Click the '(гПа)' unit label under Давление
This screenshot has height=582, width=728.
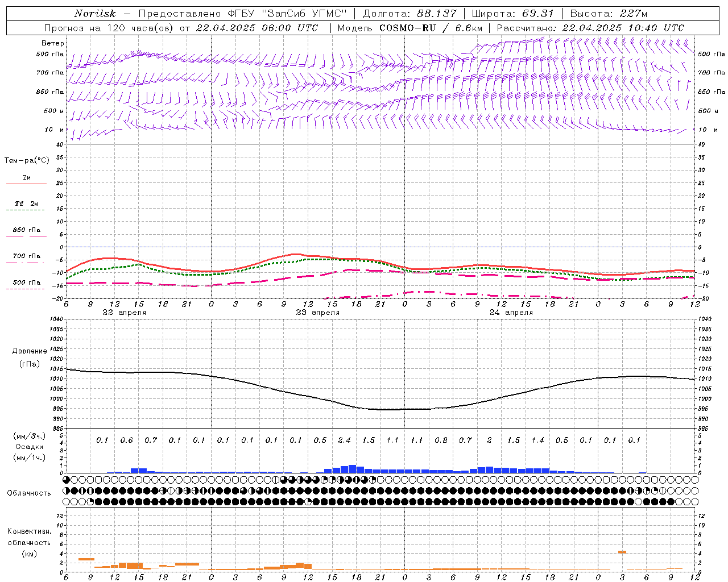(30, 364)
